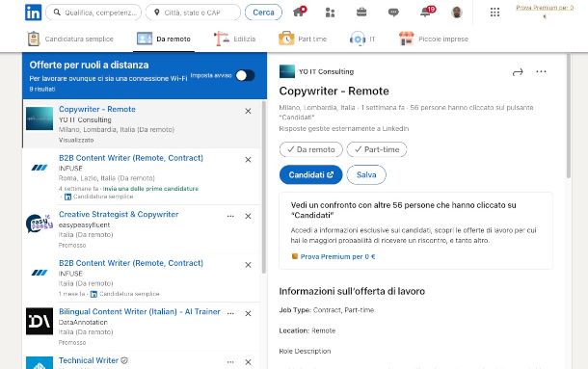Click the job details scrollbar
The height and width of the screenshot is (369, 588).
coord(569,117)
